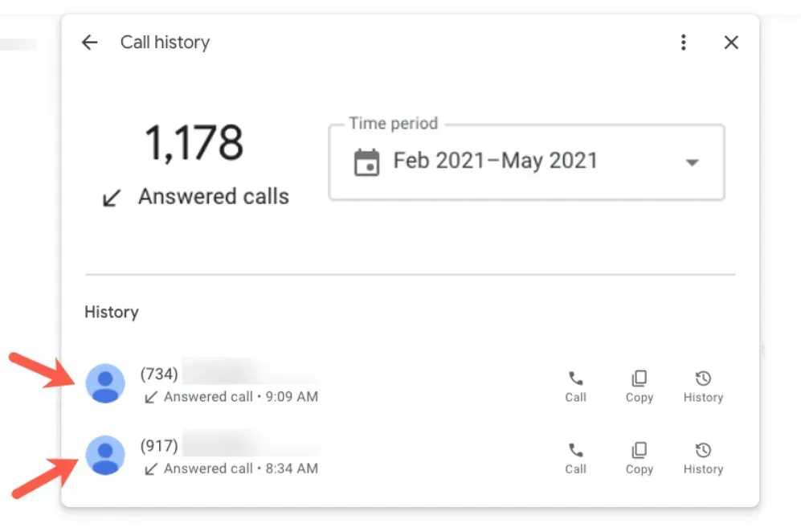801x532 pixels.
Task: Click the History section heading
Action: (112, 312)
